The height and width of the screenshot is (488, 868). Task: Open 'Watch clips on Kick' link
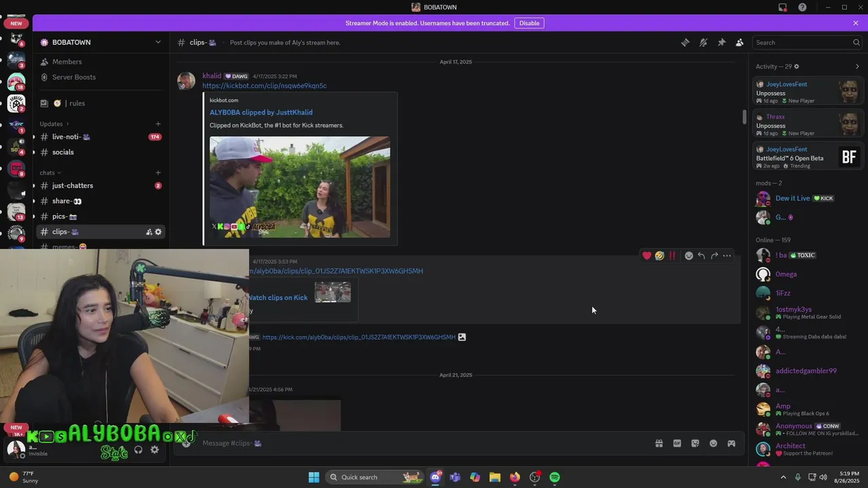tap(278, 298)
